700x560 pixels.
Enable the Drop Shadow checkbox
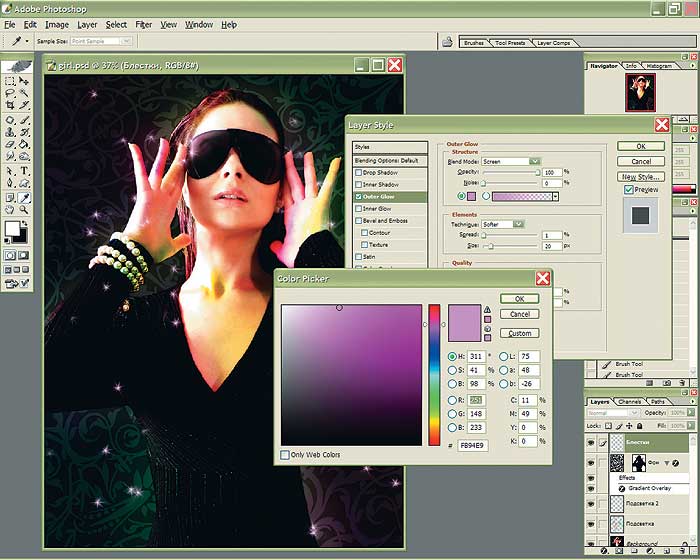pyautogui.click(x=358, y=172)
